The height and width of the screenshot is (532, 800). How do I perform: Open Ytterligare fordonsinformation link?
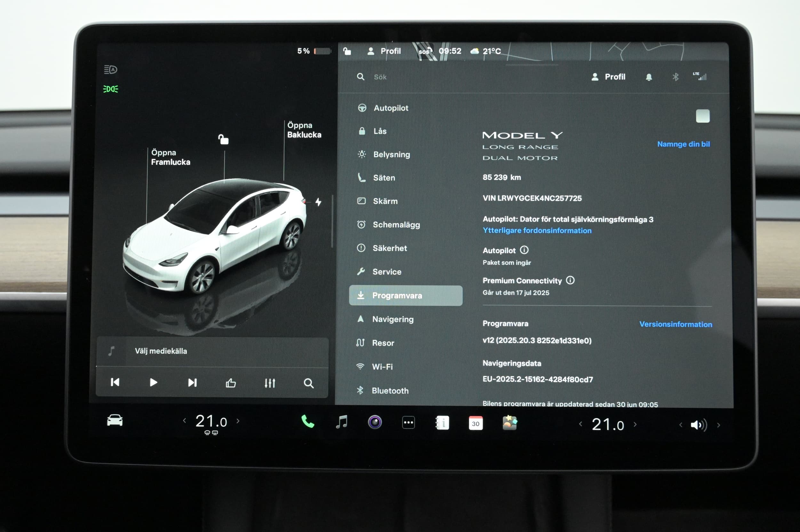tap(537, 230)
